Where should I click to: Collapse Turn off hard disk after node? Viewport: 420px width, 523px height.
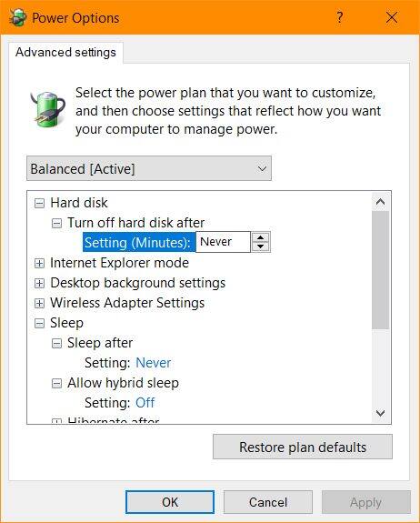[56, 223]
